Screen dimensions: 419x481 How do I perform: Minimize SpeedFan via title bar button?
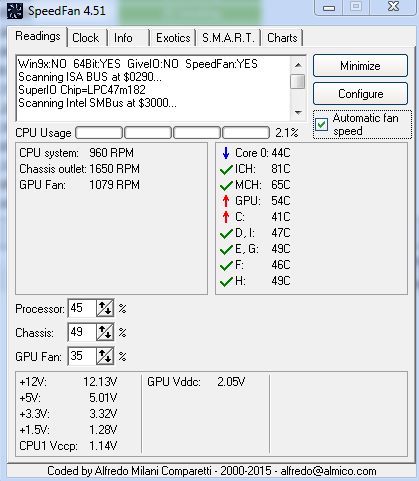click(329, 7)
